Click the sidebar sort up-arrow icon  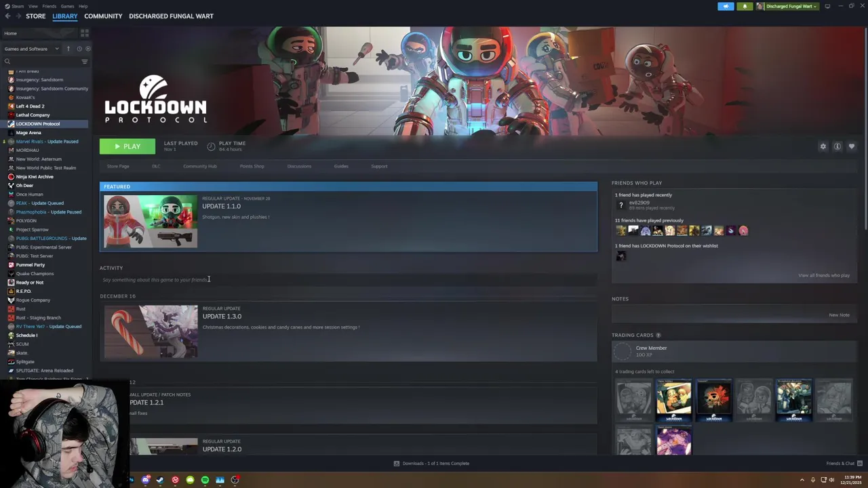click(x=68, y=49)
